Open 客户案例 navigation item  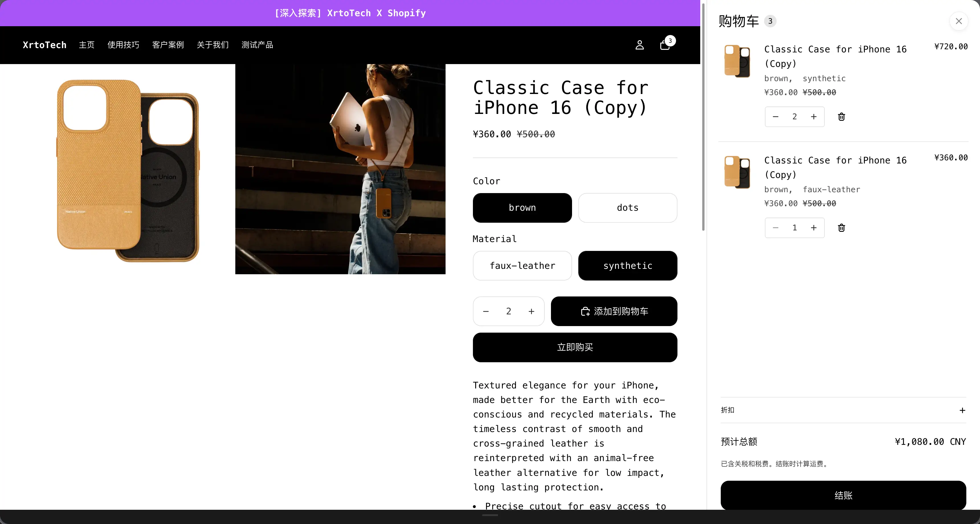point(168,45)
